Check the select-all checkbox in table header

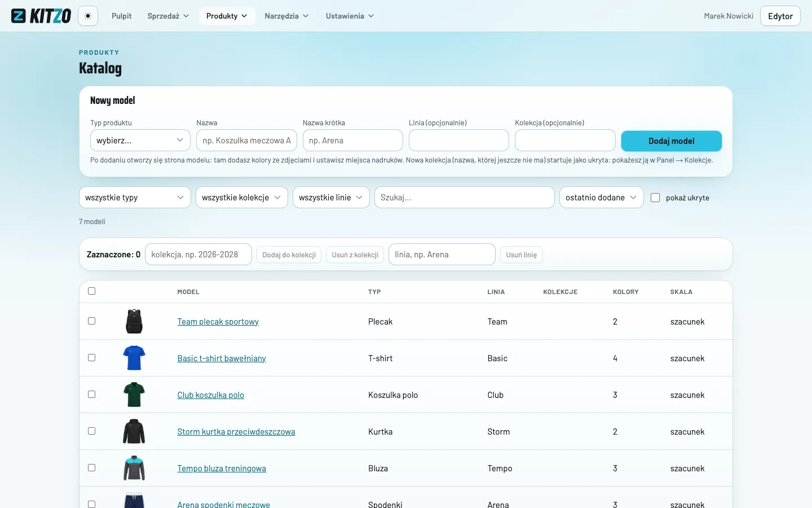tap(92, 291)
